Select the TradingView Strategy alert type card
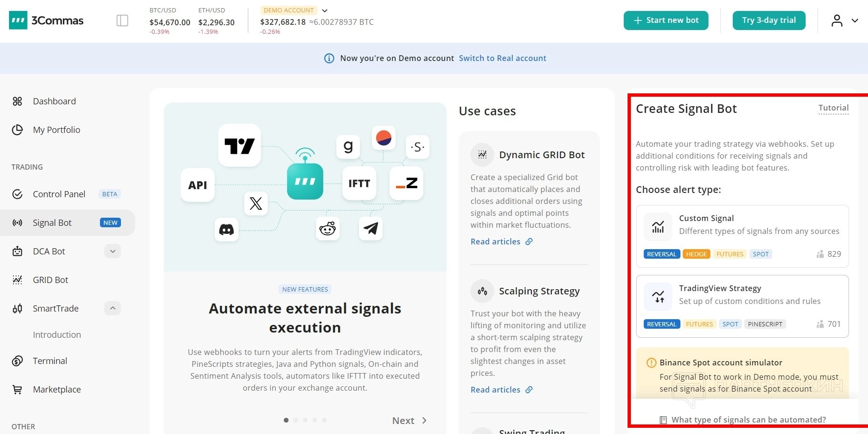The height and width of the screenshot is (434, 868). pos(742,306)
